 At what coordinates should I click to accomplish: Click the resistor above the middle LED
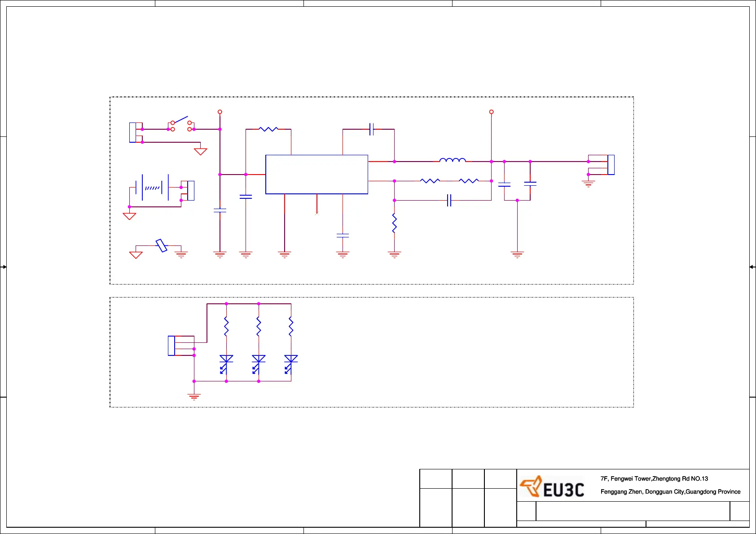pos(259,327)
